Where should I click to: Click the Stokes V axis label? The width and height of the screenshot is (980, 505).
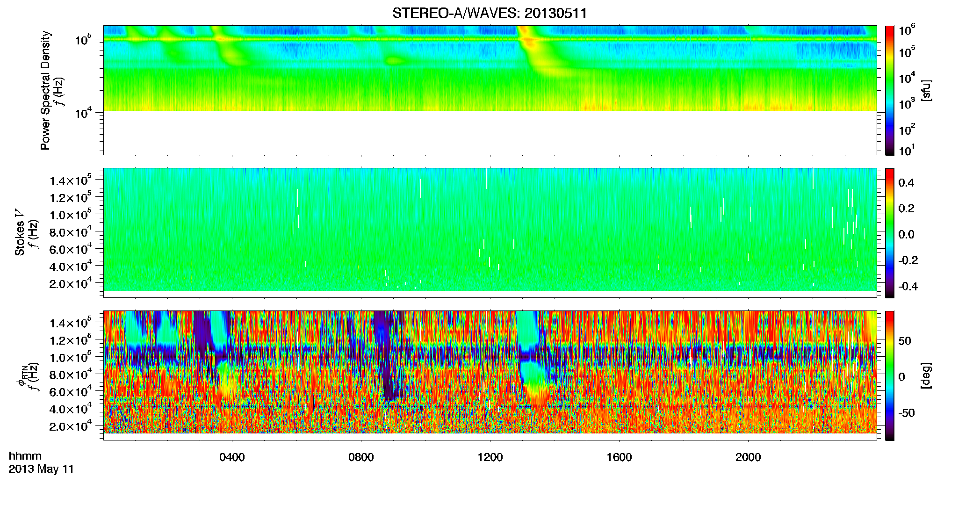point(20,232)
